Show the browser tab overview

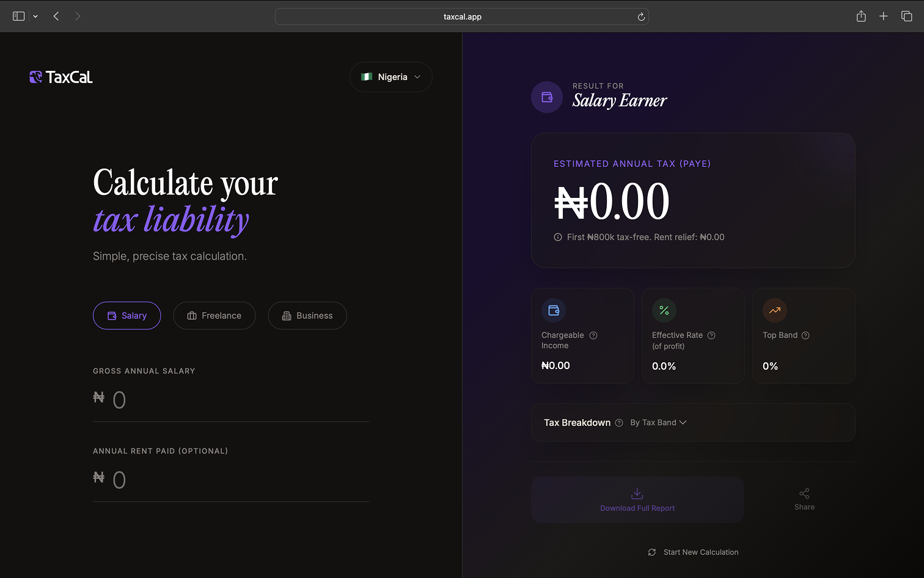907,16
